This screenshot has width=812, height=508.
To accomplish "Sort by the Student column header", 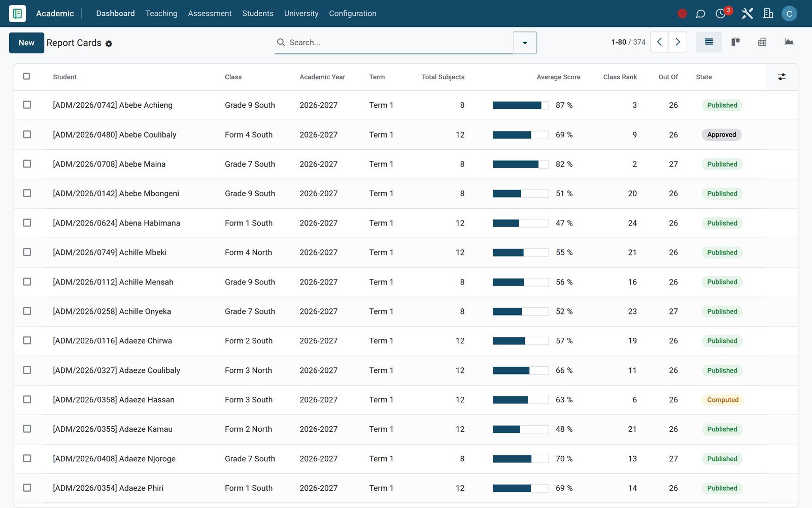I will (x=64, y=77).
